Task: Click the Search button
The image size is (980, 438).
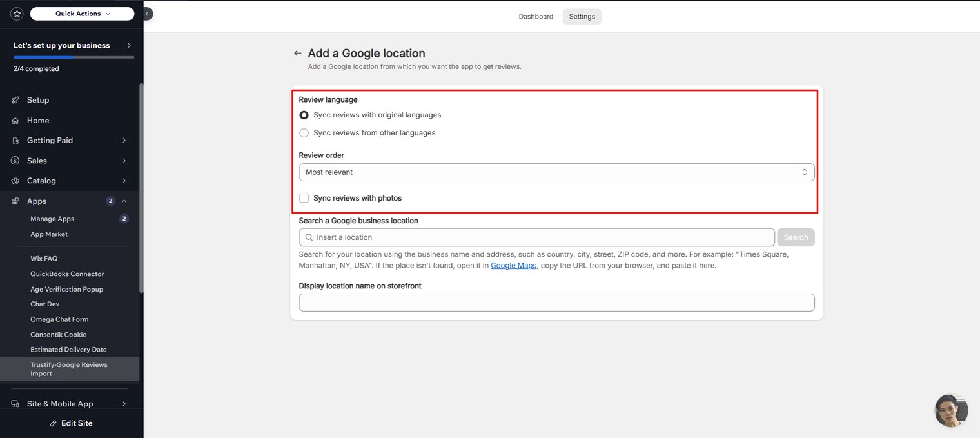Action: (x=796, y=237)
